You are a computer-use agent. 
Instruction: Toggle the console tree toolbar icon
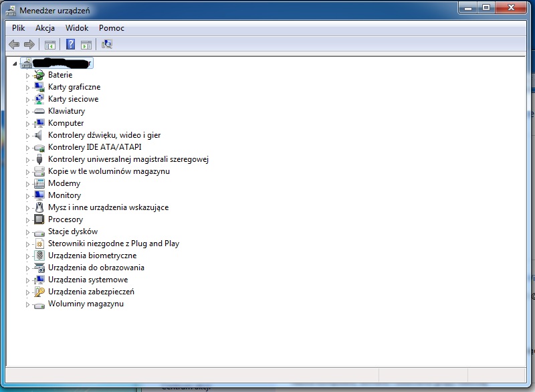(49, 44)
